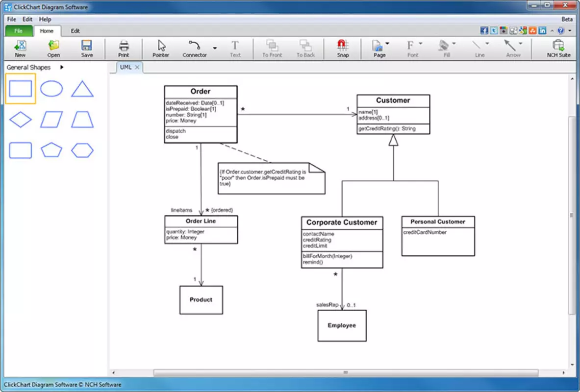Click the vertical scrollbar thumb
Image resolution: width=580 pixels, height=392 pixels.
pyautogui.click(x=572, y=215)
